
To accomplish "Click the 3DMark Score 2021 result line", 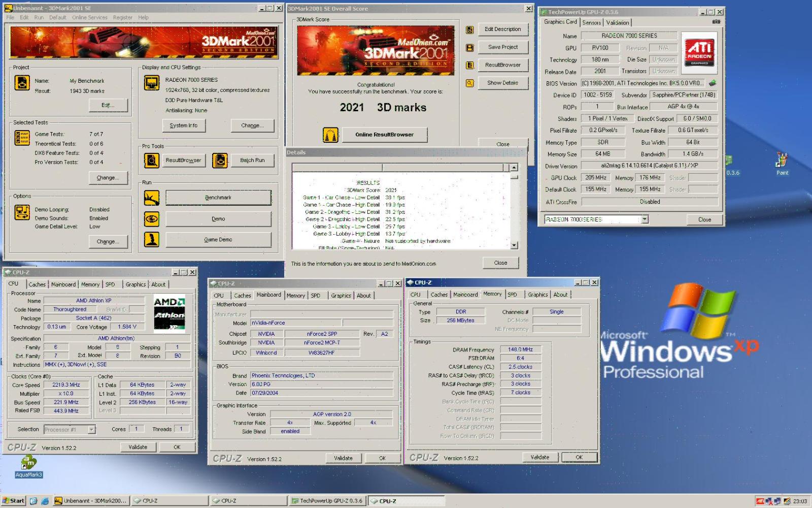I will 371,190.
